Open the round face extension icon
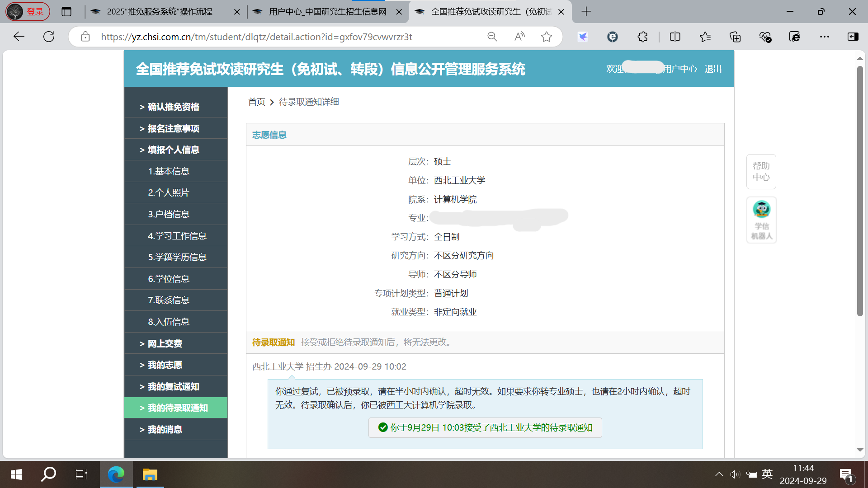Screen dimensions: 868x488 click(613, 37)
